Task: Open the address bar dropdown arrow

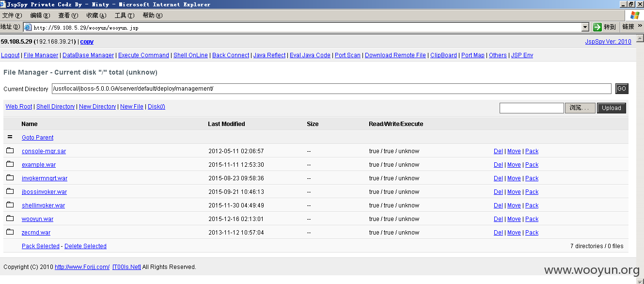Action: [x=585, y=27]
